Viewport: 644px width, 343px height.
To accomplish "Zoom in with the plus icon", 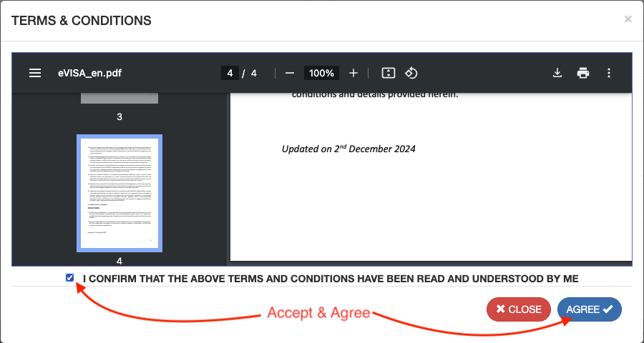I will coord(353,73).
